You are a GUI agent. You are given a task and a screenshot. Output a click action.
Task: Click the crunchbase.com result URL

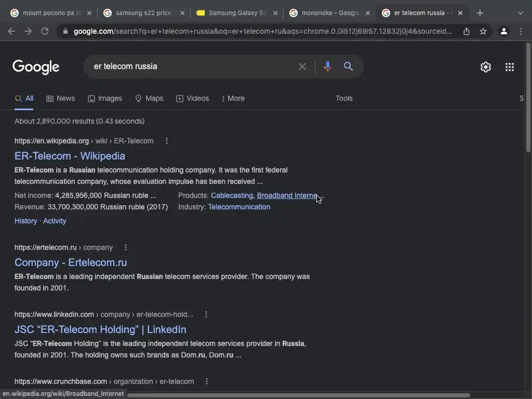[x=104, y=382]
